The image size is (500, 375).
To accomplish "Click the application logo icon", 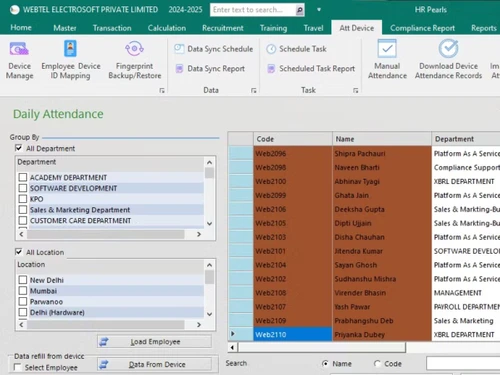I will (x=14, y=10).
